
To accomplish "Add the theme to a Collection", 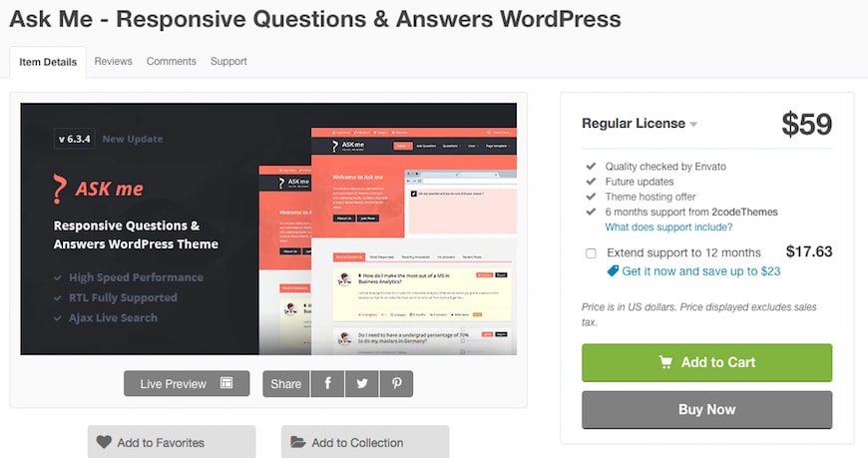I will (x=365, y=442).
